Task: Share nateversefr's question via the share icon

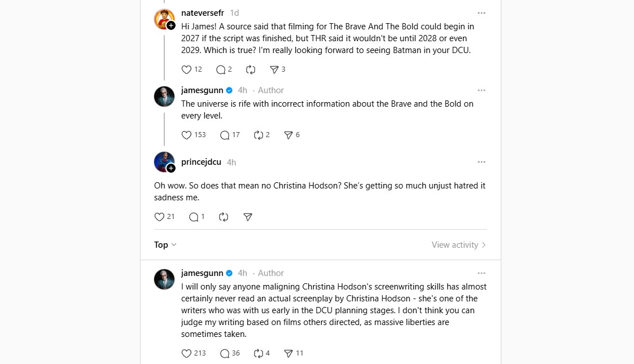Action: click(274, 69)
